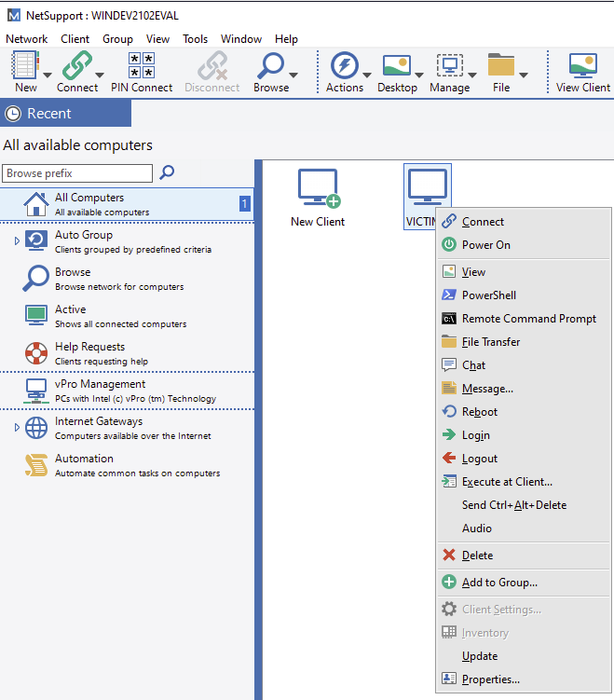Image resolution: width=614 pixels, height=700 pixels.
Task: Choose Remote Command Prompt
Action: click(524, 318)
